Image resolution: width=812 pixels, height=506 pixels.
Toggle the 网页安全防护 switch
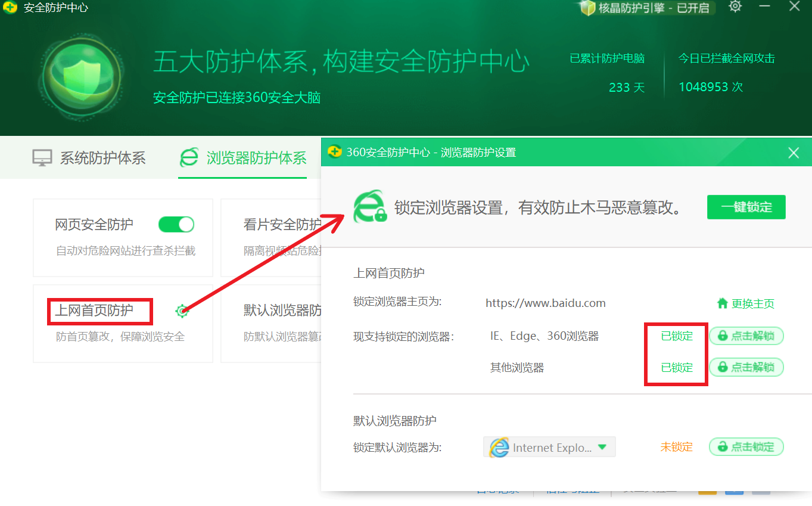click(x=176, y=225)
